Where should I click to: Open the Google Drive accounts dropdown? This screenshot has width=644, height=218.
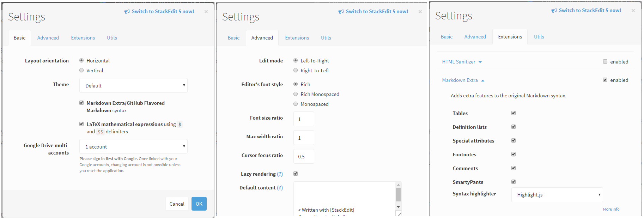point(133,146)
